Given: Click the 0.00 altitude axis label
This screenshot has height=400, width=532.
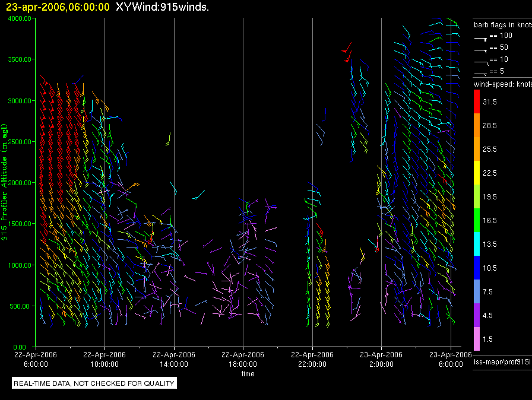Looking at the screenshot, I should pyautogui.click(x=20, y=347).
